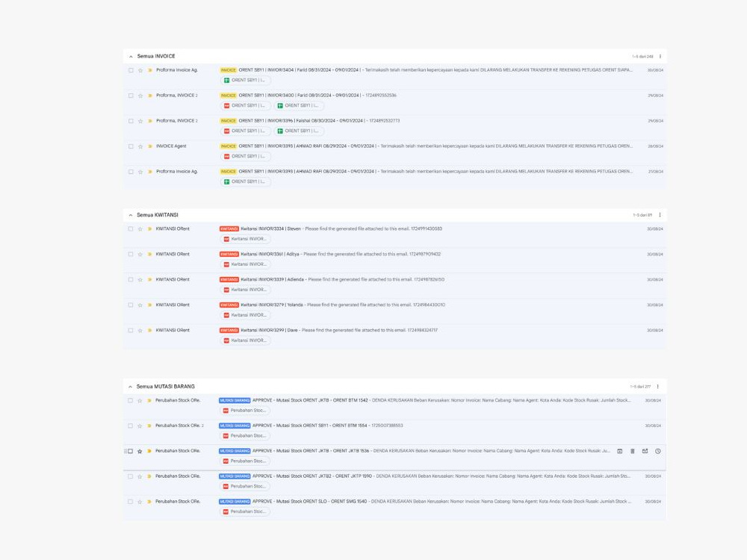Open Perubahan Stoc PDF in BTM 1554 email
The image size is (747, 560).
[244, 436]
